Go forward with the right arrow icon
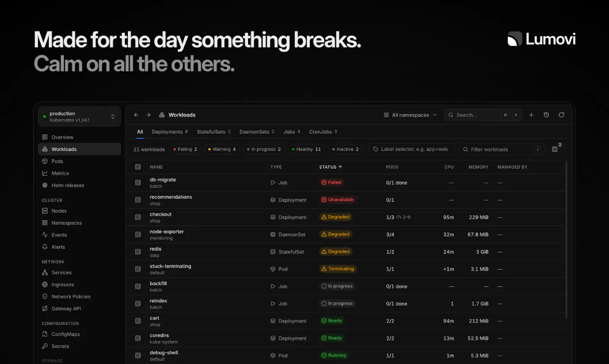The height and width of the screenshot is (364, 609). (x=148, y=115)
